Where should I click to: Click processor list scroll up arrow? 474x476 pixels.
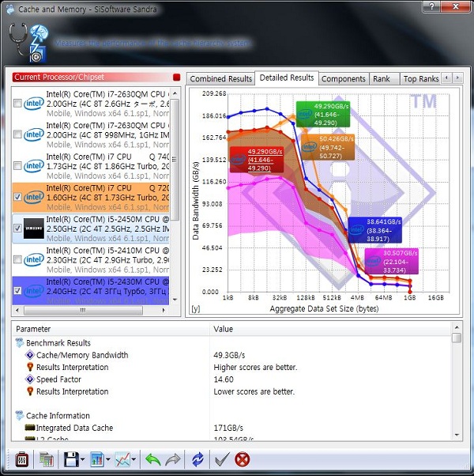pos(175,93)
